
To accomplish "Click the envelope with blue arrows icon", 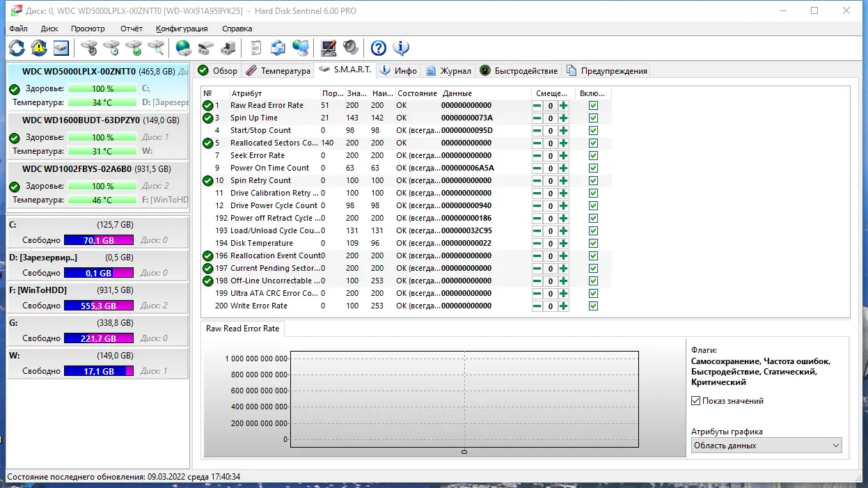I will pyautogui.click(x=278, y=48).
